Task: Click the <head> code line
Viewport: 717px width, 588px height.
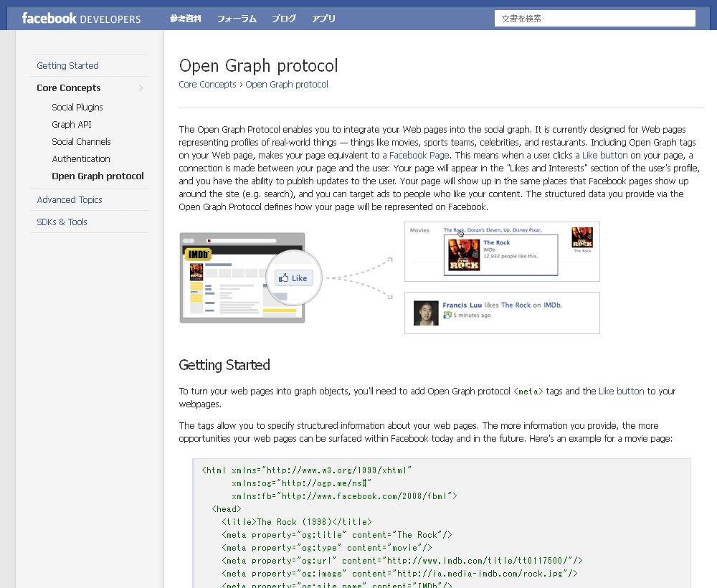Action: 227,509
